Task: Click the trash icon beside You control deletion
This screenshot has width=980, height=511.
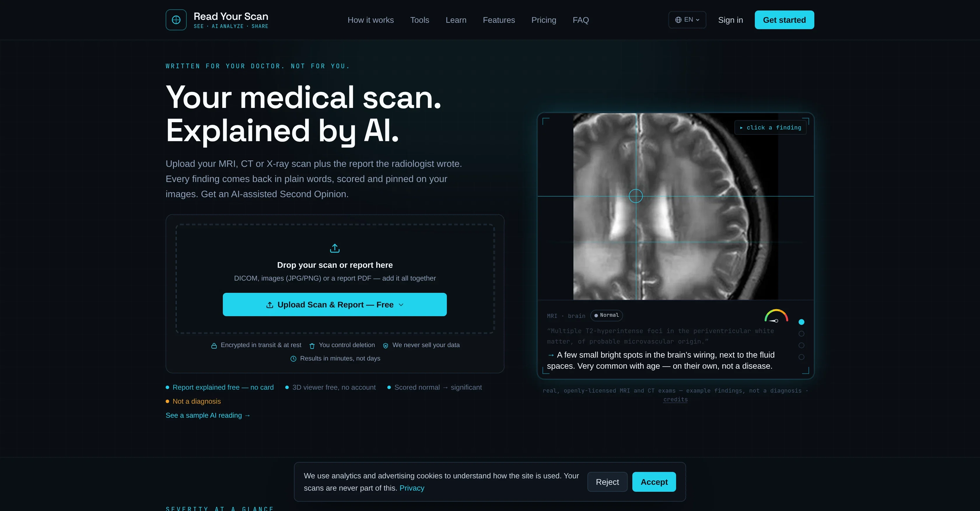Action: click(312, 346)
